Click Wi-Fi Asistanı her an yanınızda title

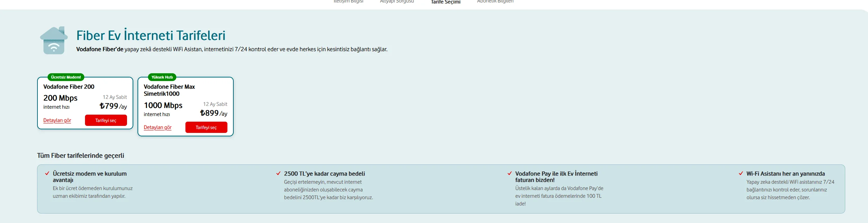(785, 174)
